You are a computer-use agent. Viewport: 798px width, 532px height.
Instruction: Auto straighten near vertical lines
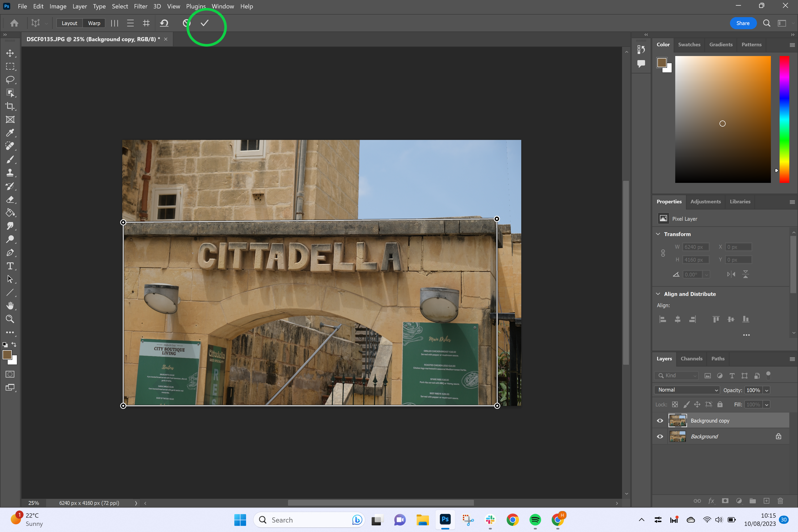115,23
